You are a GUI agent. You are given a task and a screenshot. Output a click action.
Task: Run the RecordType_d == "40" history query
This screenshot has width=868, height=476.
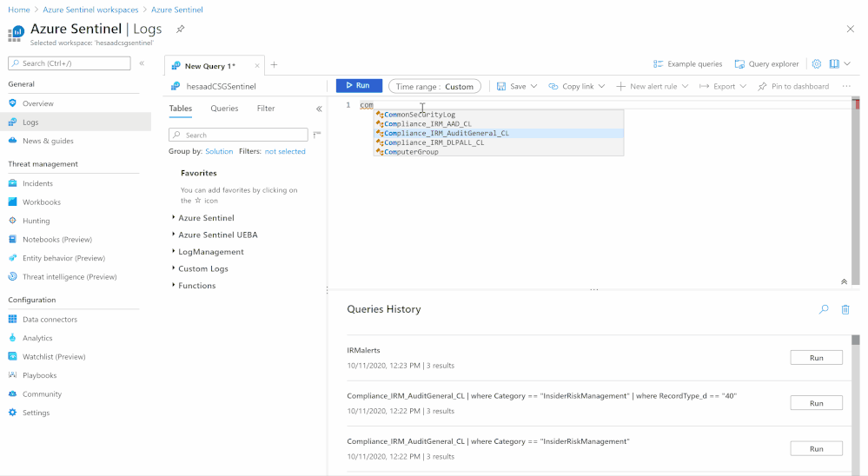(817, 403)
